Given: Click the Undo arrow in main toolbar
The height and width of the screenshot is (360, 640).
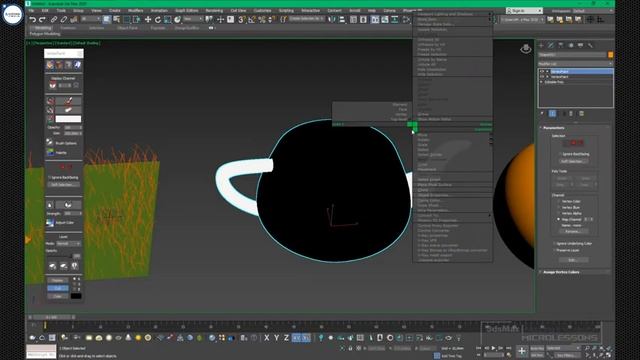Looking at the screenshot, I should (33, 20).
